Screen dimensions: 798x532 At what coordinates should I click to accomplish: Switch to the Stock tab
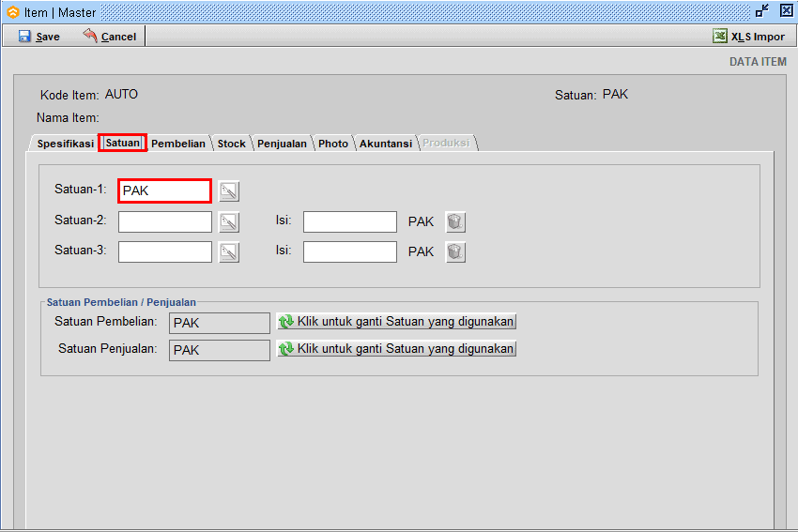point(232,144)
